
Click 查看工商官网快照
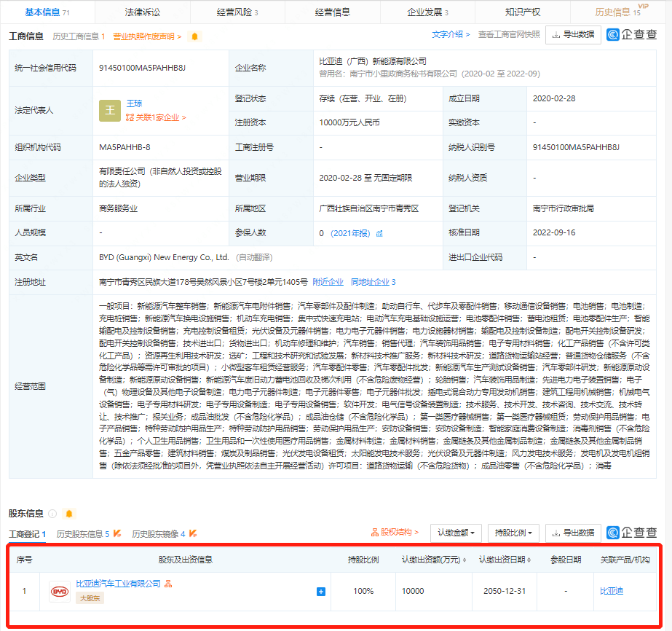(509, 34)
